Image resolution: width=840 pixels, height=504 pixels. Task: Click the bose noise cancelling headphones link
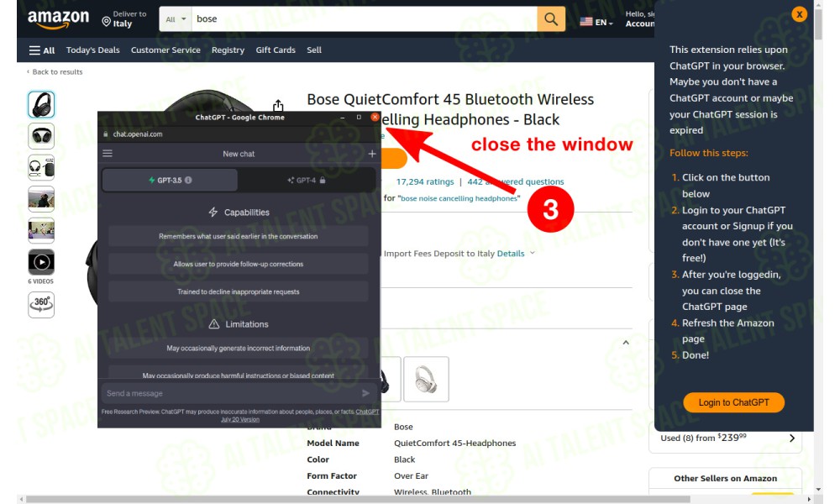459,198
